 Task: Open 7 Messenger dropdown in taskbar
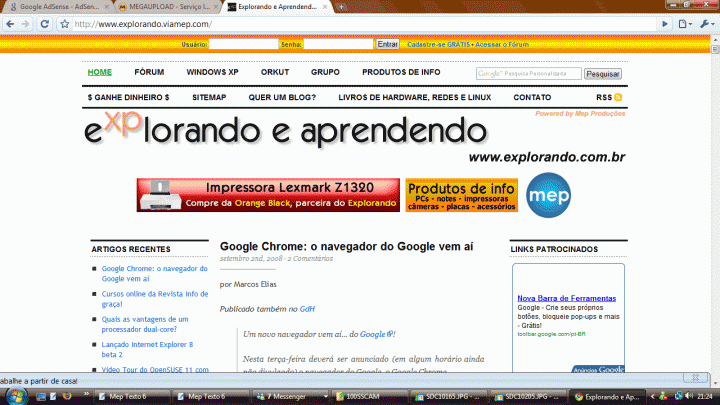tap(325, 396)
